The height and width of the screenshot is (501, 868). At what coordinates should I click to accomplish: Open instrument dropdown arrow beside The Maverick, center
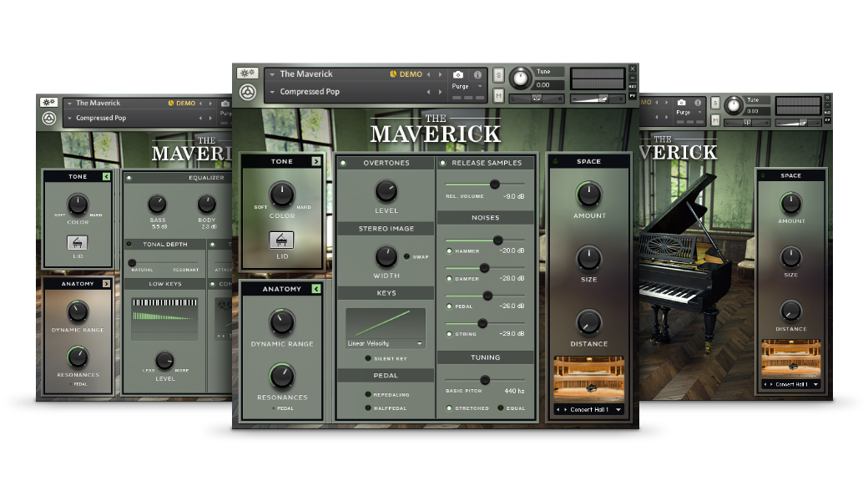(272, 74)
